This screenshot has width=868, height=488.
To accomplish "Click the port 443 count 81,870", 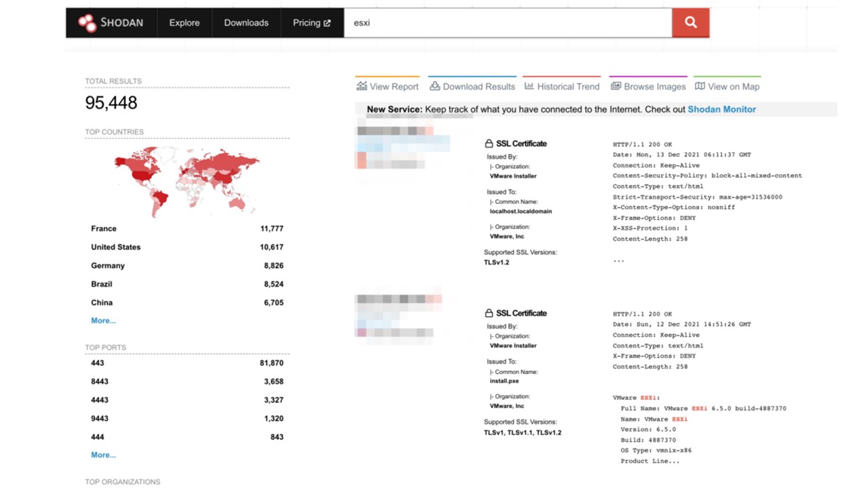I will (272, 363).
